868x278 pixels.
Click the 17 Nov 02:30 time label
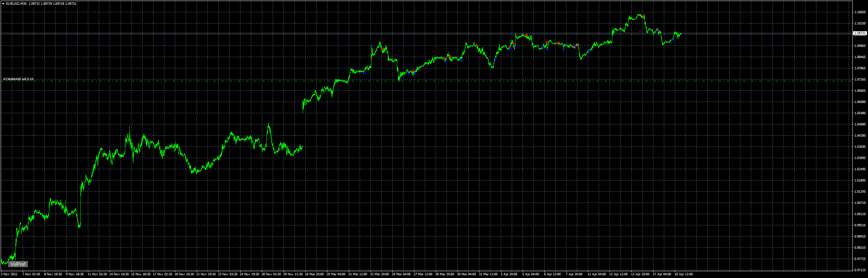(162, 274)
